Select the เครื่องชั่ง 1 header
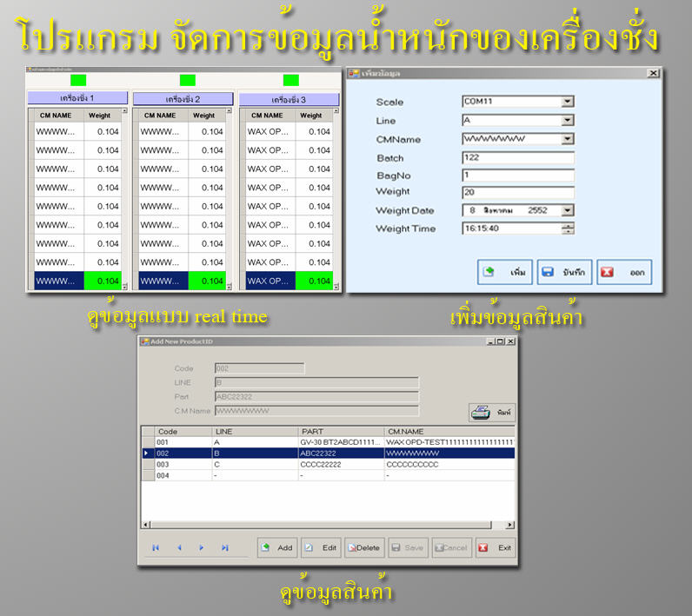692x616 pixels. [77, 98]
